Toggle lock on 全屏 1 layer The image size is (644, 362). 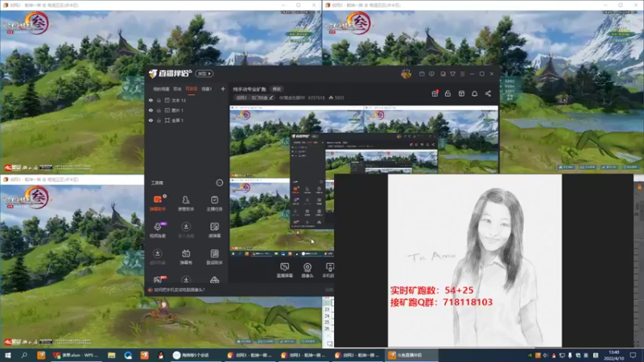point(159,120)
